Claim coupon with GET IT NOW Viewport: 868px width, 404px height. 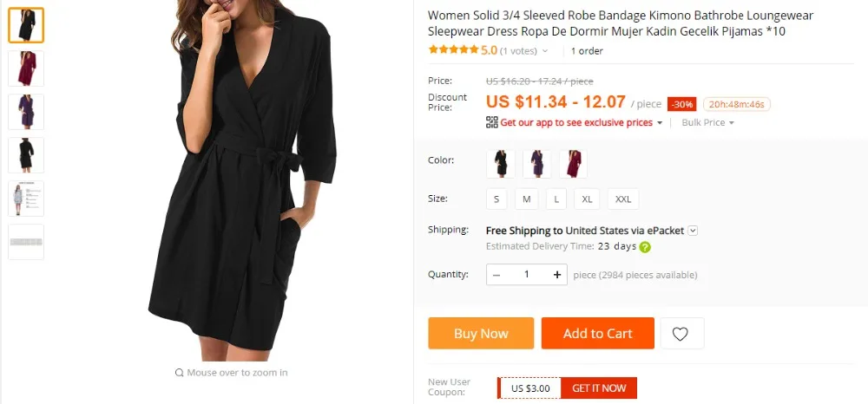[599, 388]
